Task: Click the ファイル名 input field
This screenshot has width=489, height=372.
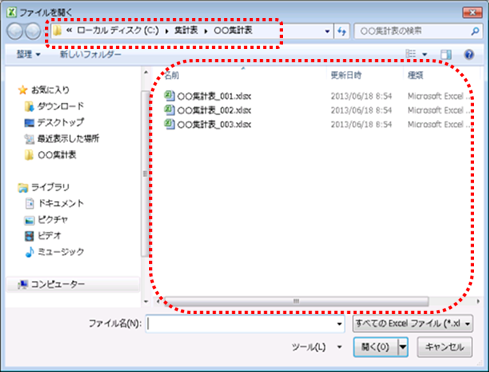Action: coord(245,323)
